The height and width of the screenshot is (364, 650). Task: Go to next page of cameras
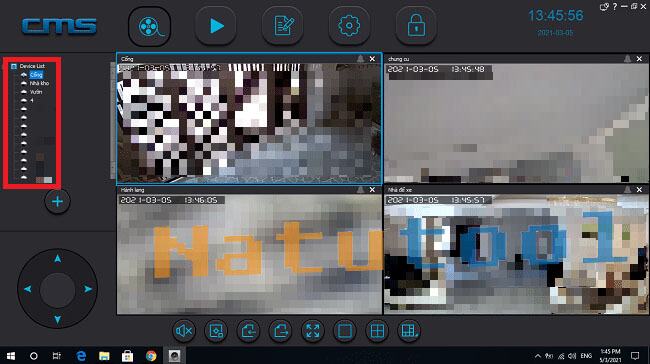coord(281,331)
